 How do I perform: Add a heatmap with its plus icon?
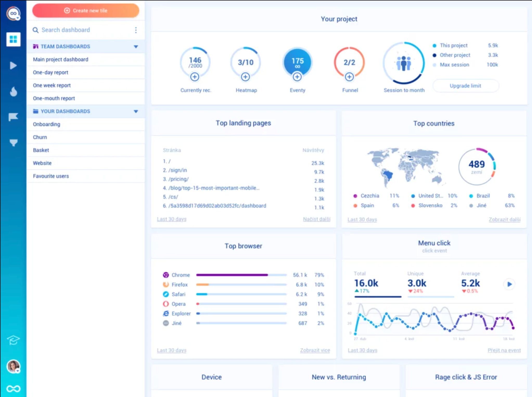coord(245,77)
